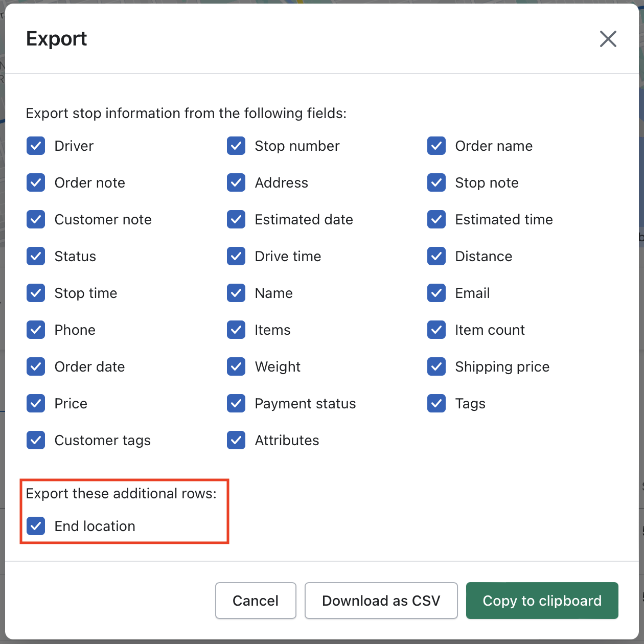
Task: Toggle the Weight checkbox
Action: (x=236, y=366)
